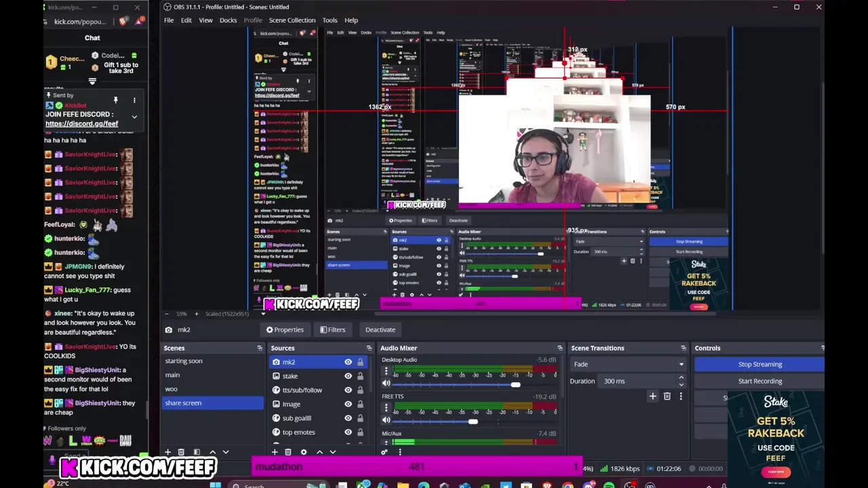The height and width of the screenshot is (488, 868).
Task: Mute FREE TTS speaker icon
Action: pos(387,421)
